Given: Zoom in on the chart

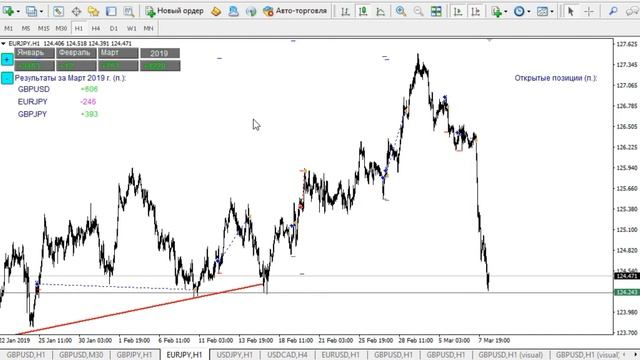Looking at the screenshot, I should pyautogui.click(x=401, y=11).
